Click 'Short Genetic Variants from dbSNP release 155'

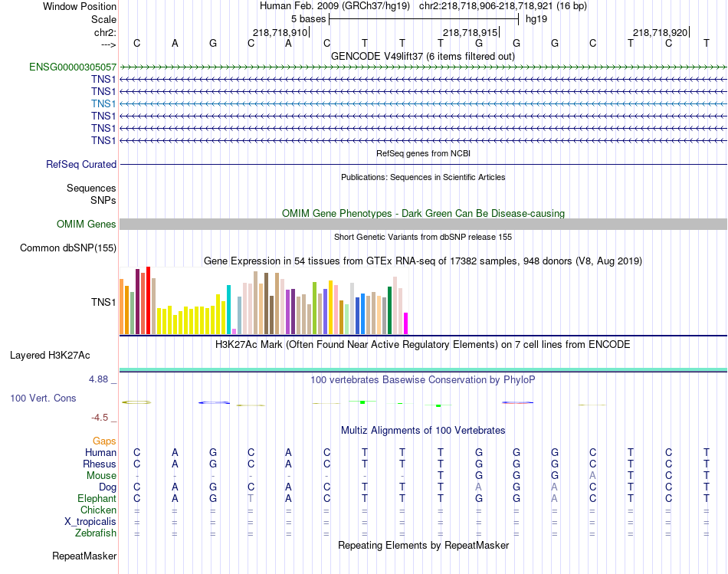(x=423, y=237)
